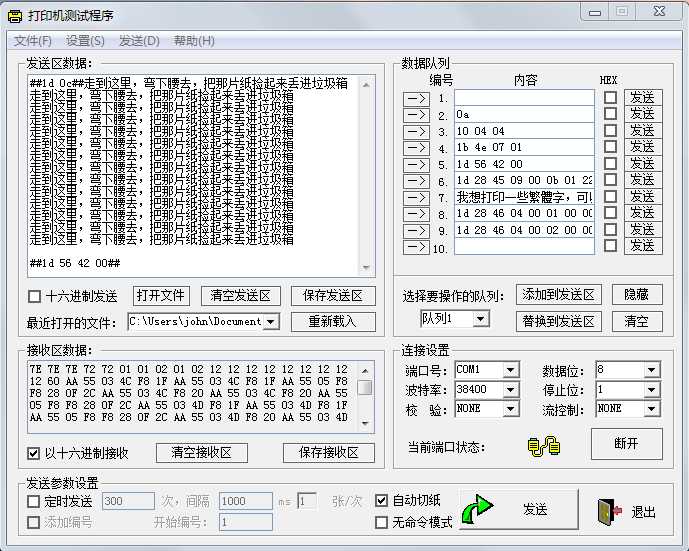Enable the hexadecimal send (十六进制发送) checkbox

[x=35, y=297]
